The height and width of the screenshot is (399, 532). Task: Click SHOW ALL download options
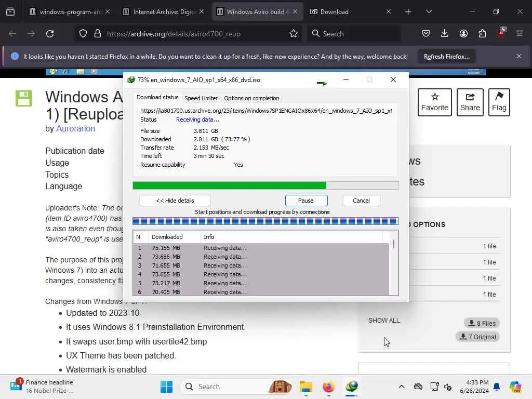(x=384, y=320)
